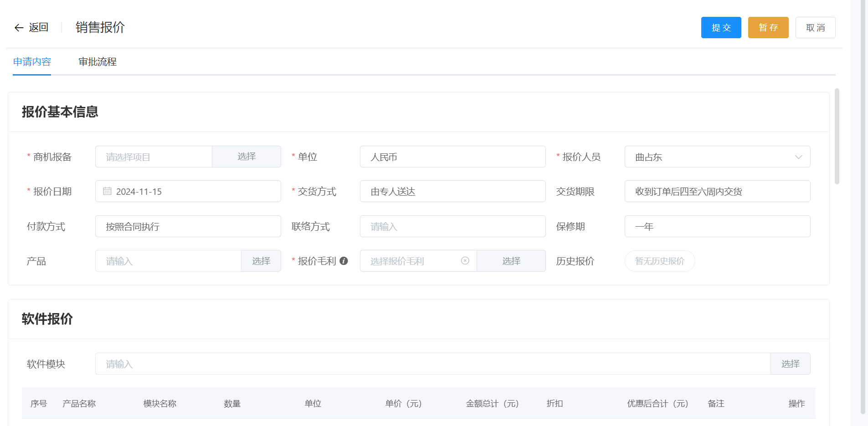Click the 取消 button

coord(815,28)
